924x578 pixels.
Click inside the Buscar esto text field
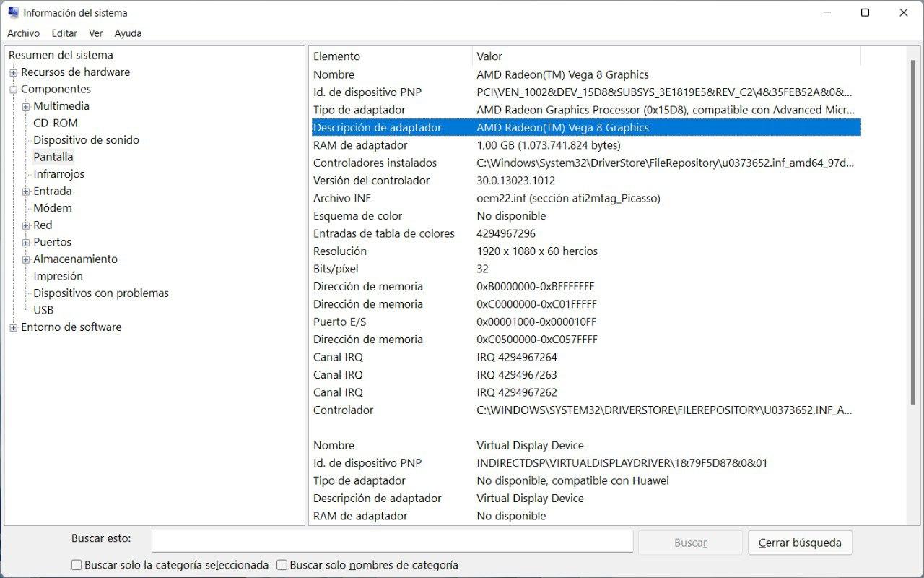pos(392,542)
